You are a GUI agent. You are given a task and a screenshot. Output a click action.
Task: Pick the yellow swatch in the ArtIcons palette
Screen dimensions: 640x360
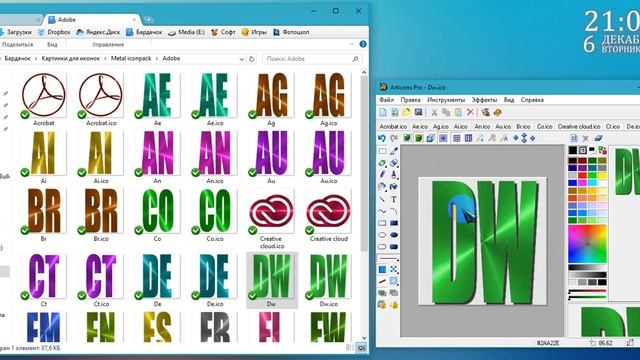coord(602,175)
